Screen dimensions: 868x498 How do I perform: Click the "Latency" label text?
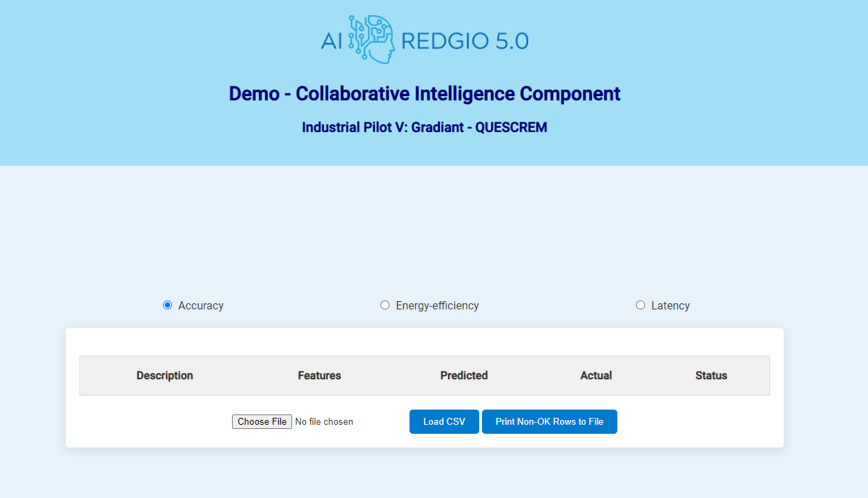click(671, 305)
